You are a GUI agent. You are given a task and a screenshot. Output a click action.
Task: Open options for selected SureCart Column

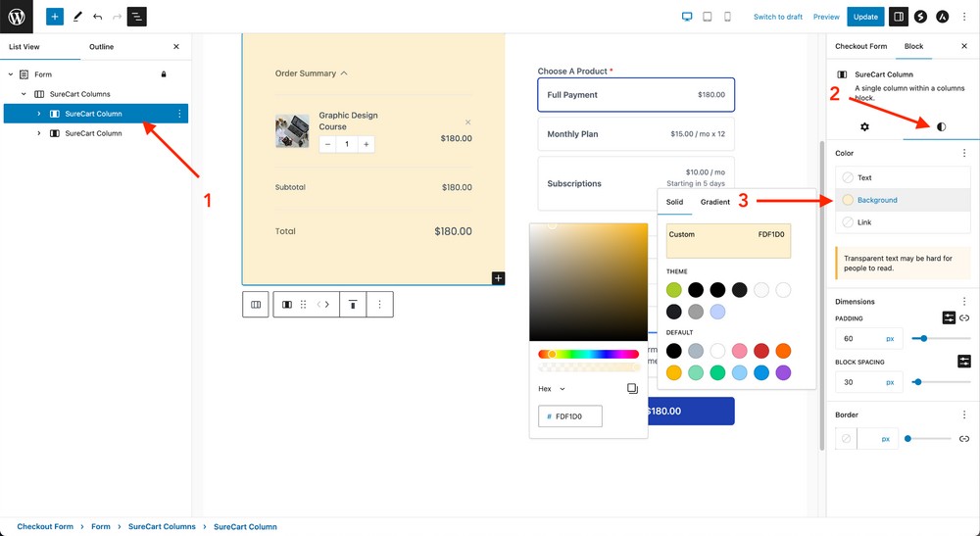(179, 114)
